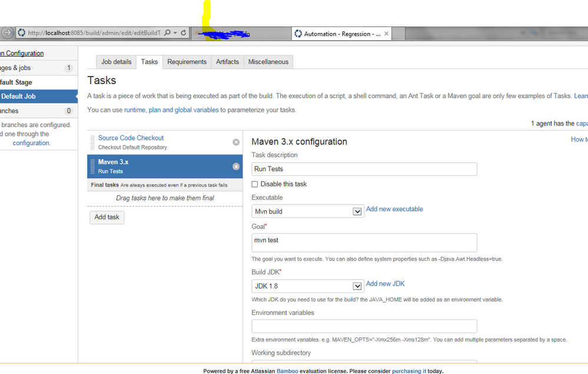Click the Task description input field
588x374 pixels.
pyautogui.click(x=364, y=169)
